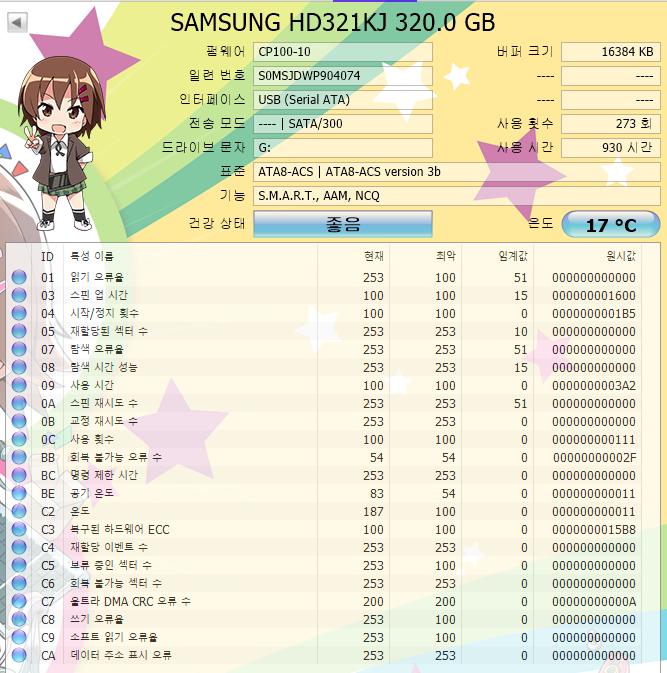667x673 pixels.
Task: Select raw value 000000000111 of 사용 횟수
Action: (594, 440)
